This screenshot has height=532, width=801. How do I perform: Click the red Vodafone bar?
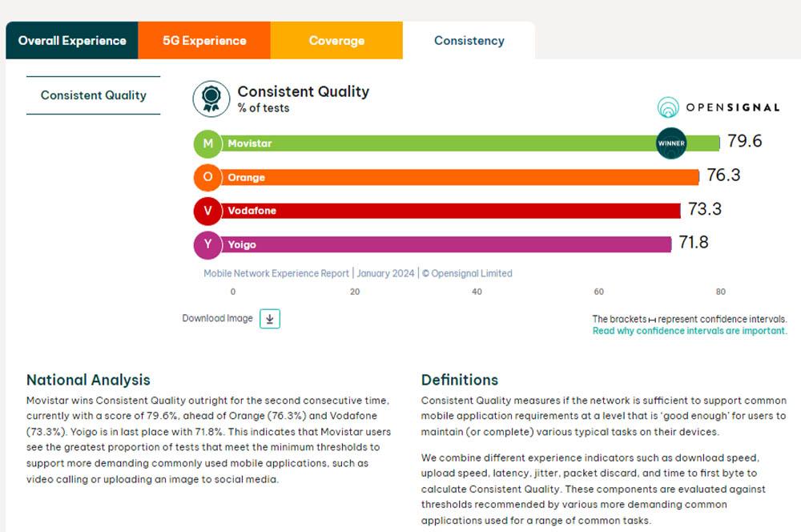point(449,211)
